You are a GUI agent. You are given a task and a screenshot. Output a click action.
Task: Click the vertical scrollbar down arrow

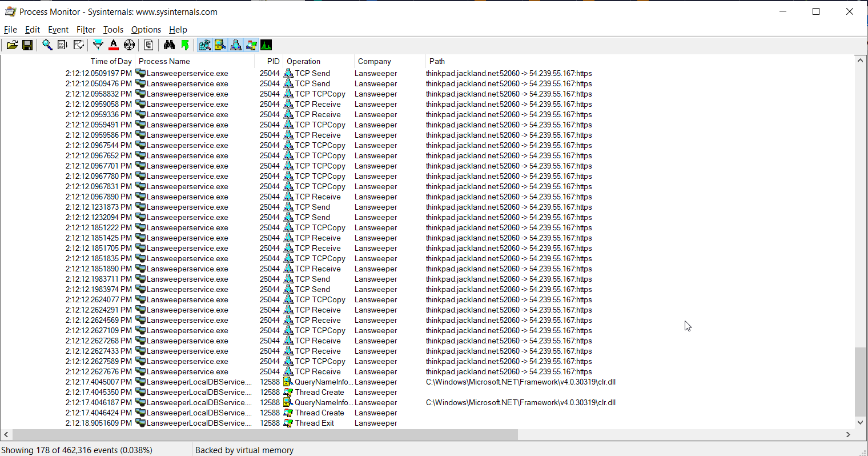pos(861,423)
